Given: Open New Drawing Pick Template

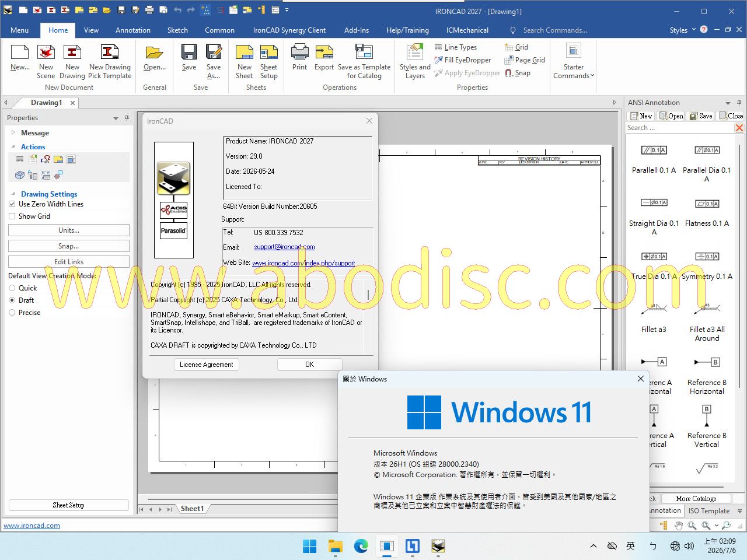Looking at the screenshot, I should 110,61.
